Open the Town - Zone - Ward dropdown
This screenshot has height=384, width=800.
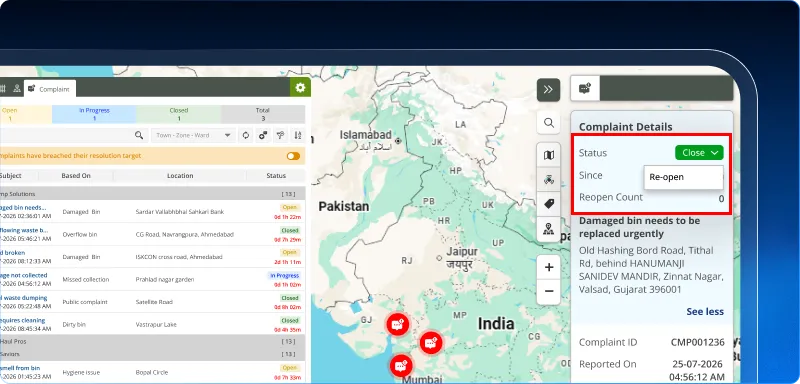pyautogui.click(x=193, y=136)
